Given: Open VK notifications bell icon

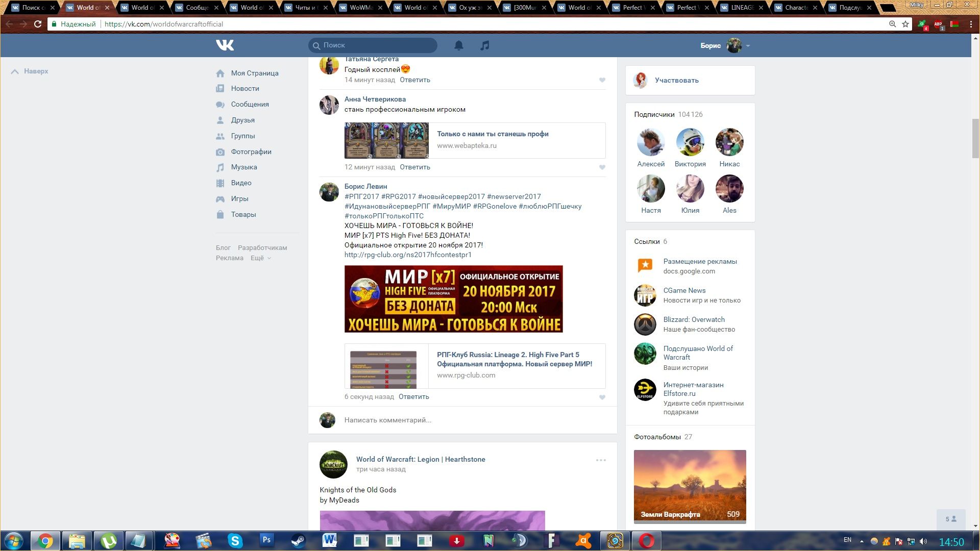Looking at the screenshot, I should tap(459, 45).
